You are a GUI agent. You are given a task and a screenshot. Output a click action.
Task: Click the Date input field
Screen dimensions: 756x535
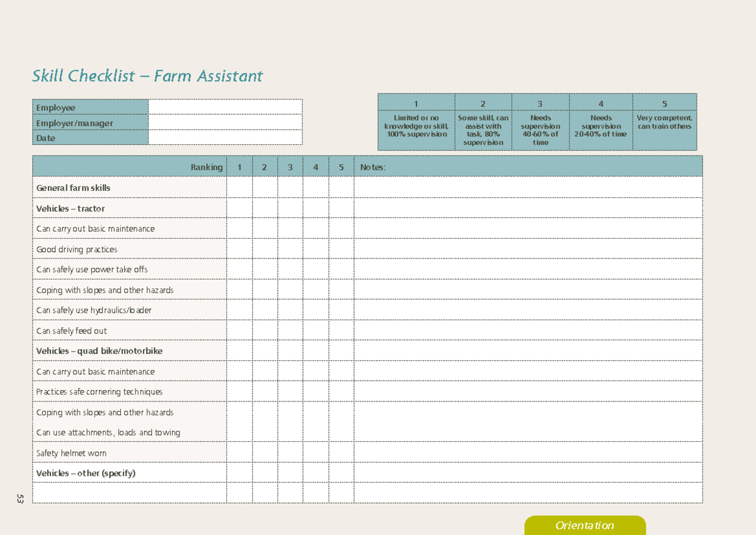tap(225, 137)
